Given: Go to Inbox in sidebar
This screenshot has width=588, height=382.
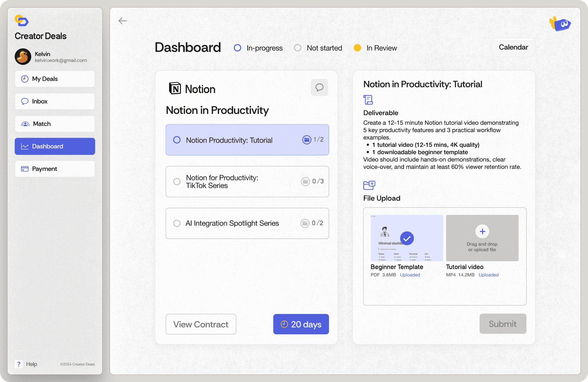Looking at the screenshot, I should [55, 101].
